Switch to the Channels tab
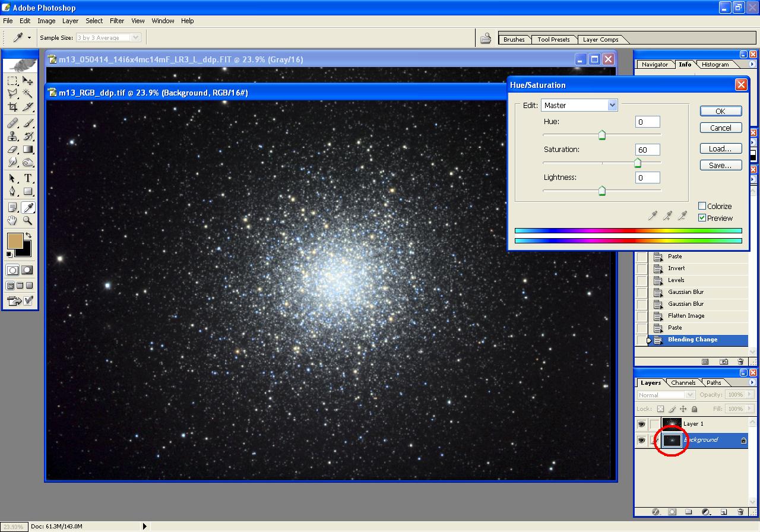 point(683,383)
